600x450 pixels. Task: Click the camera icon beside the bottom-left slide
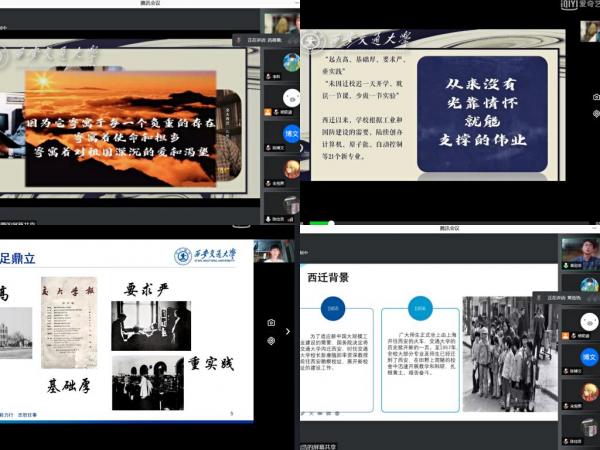pyautogui.click(x=270, y=323)
